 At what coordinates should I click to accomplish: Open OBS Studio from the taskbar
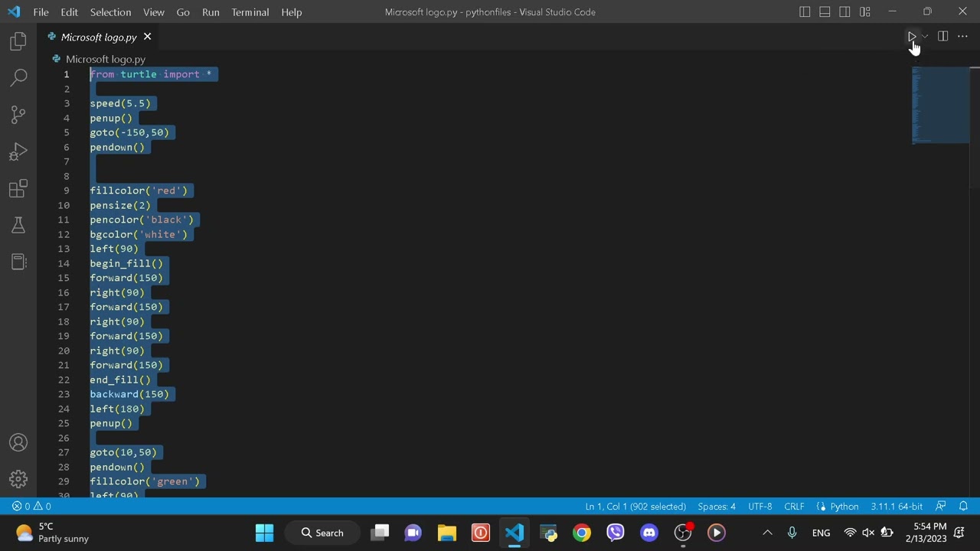tap(683, 533)
